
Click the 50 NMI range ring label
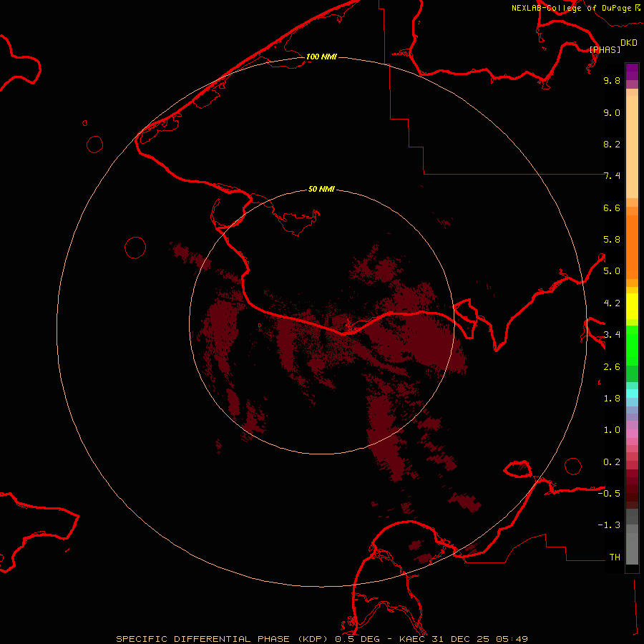tap(321, 189)
